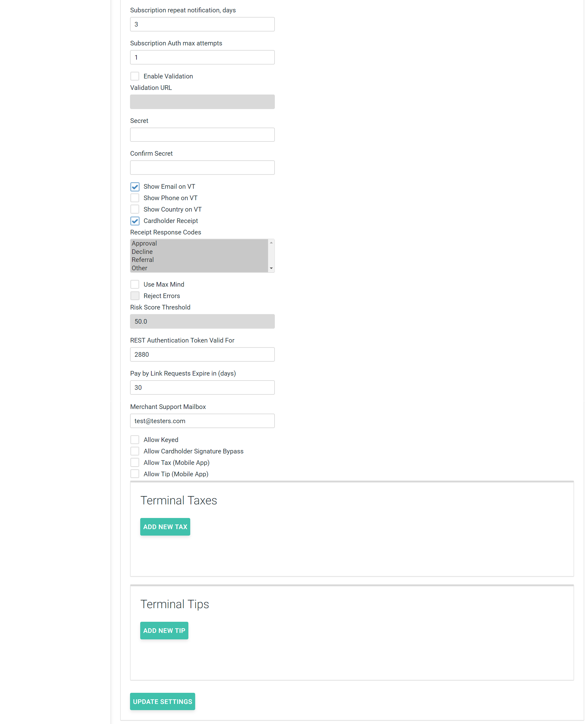Check Allow Tip (Mobile App)

(135, 474)
